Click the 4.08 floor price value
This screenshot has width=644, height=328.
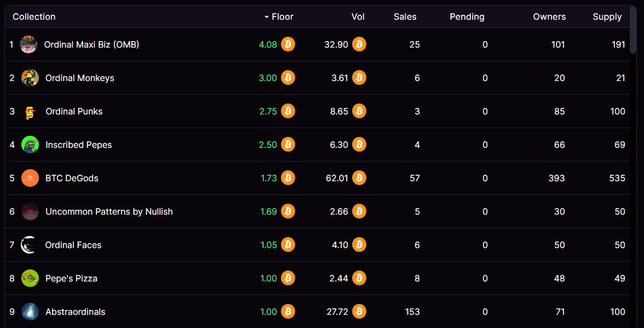(x=268, y=44)
